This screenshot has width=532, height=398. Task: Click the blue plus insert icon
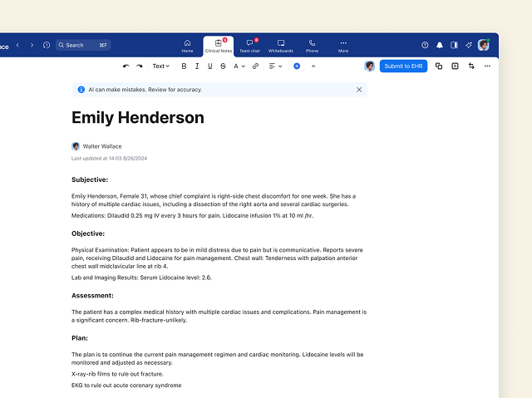297,66
